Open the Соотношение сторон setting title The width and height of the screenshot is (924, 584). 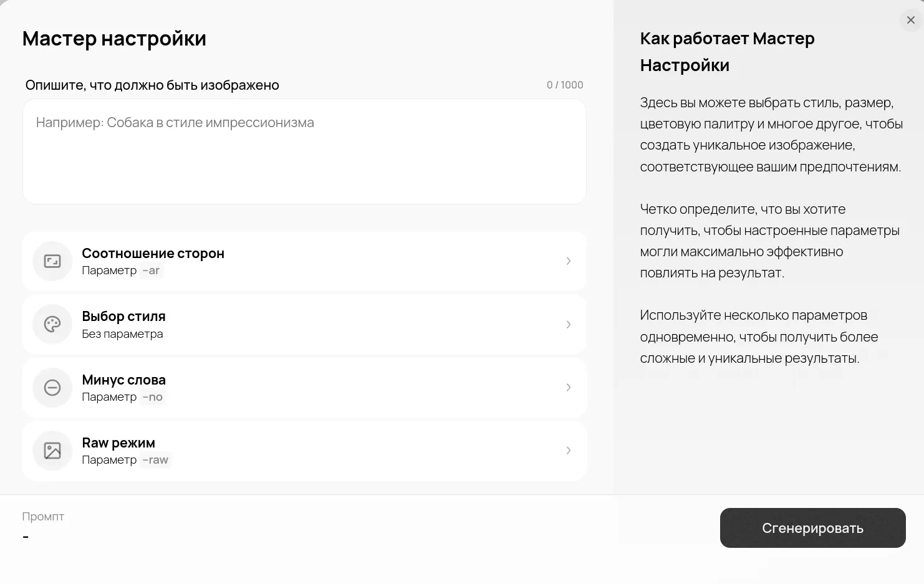tap(153, 253)
